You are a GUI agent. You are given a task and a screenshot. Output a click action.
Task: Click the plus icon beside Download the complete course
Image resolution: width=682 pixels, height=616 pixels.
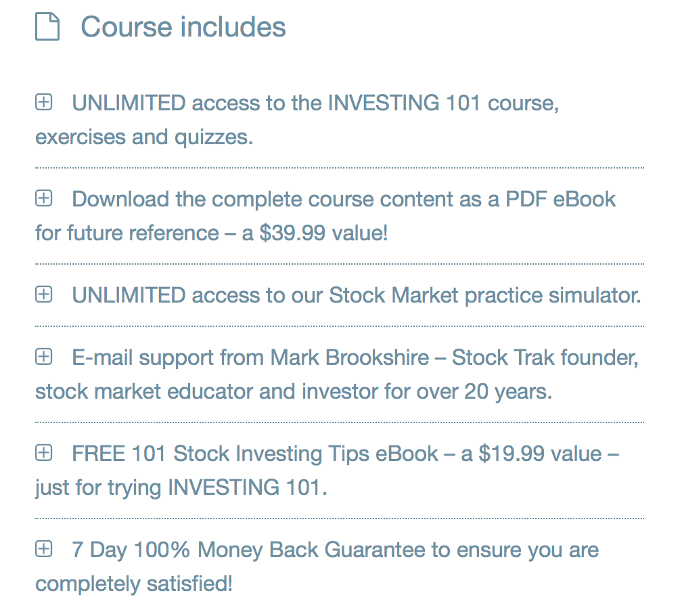tap(43, 198)
